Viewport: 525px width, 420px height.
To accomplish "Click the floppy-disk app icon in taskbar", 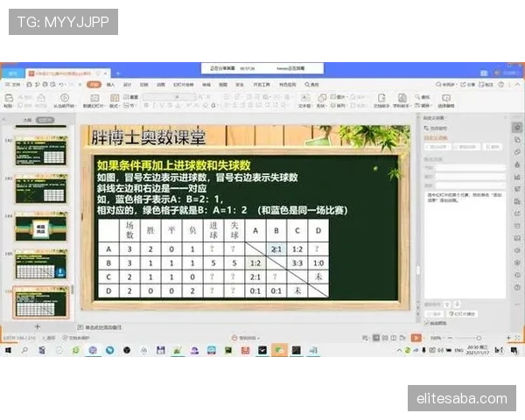I will (x=161, y=350).
